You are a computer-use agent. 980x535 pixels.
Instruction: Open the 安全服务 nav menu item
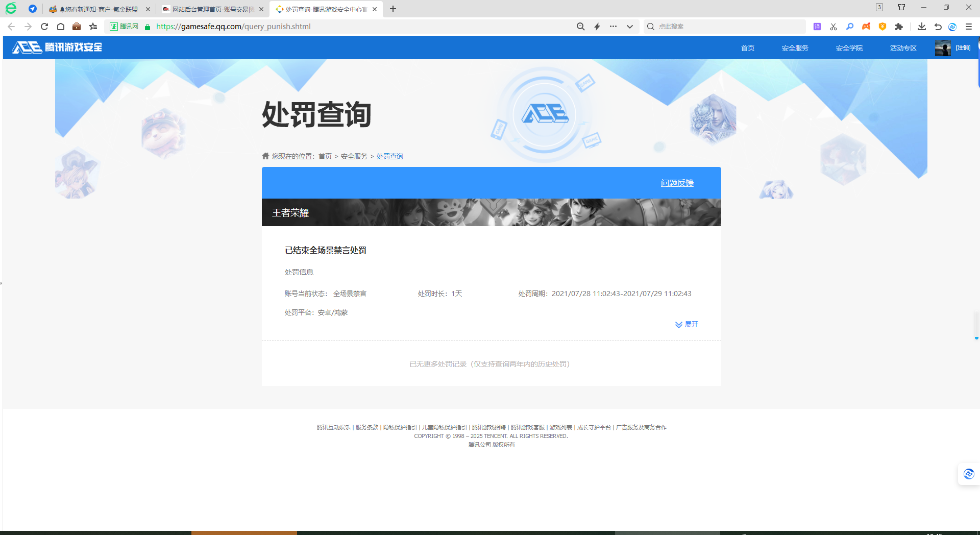click(795, 48)
